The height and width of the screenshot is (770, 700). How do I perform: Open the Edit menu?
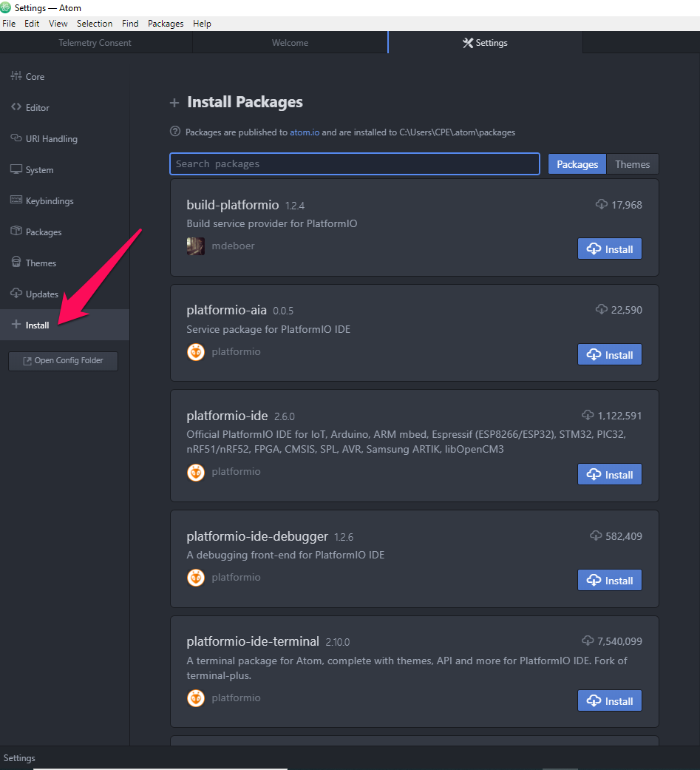pos(32,24)
